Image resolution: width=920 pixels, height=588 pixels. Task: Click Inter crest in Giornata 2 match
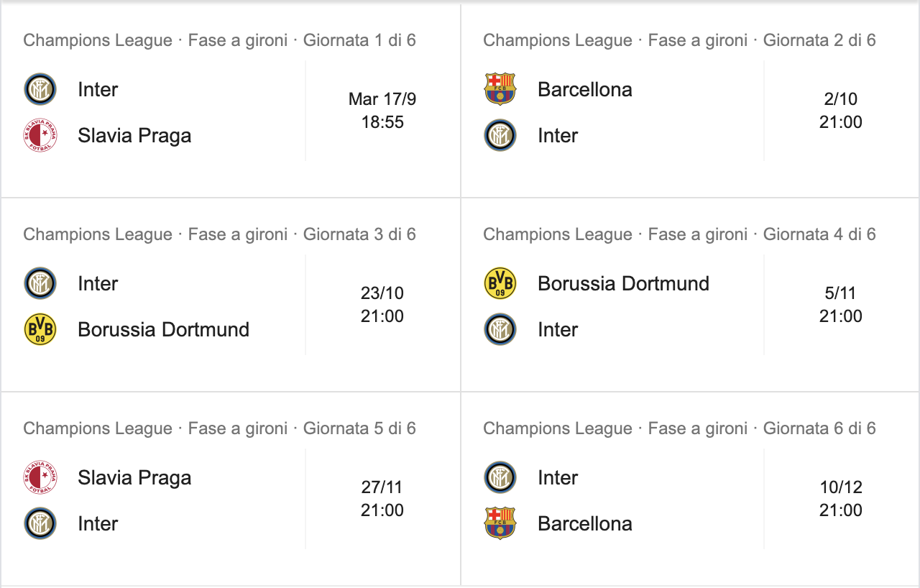500,135
